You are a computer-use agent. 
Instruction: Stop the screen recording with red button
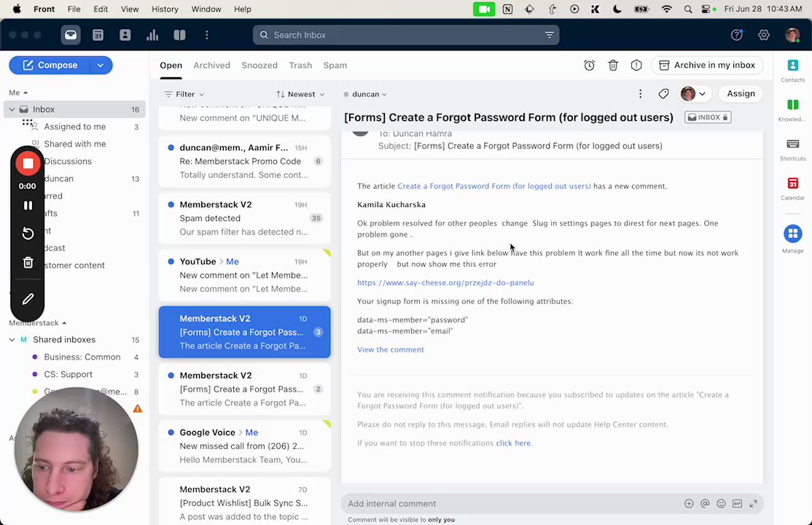28,164
